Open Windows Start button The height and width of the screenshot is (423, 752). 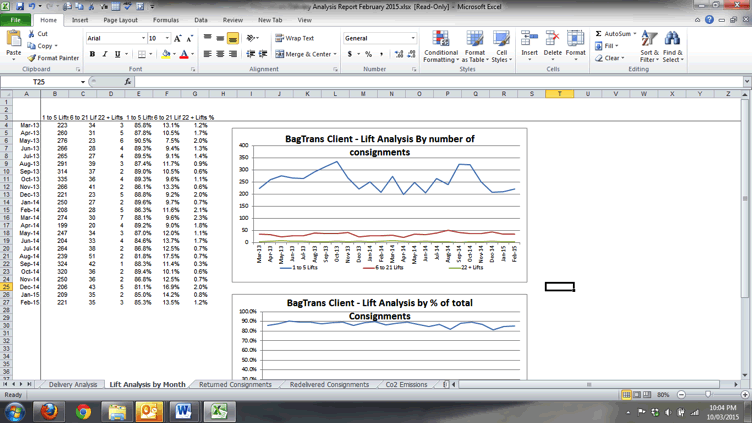tap(14, 412)
